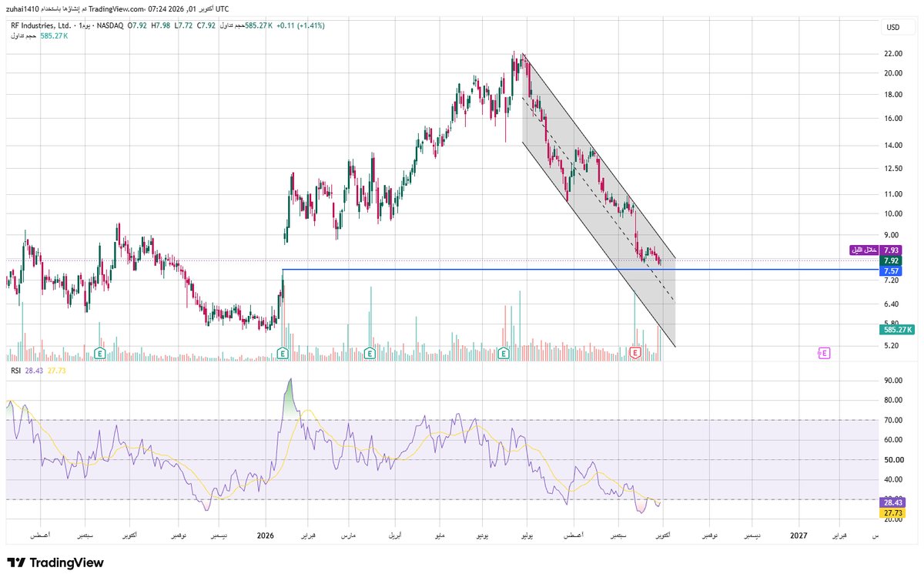Click the red E earnings marker in September 2026
This screenshot has height=581, width=924.
pyautogui.click(x=636, y=353)
